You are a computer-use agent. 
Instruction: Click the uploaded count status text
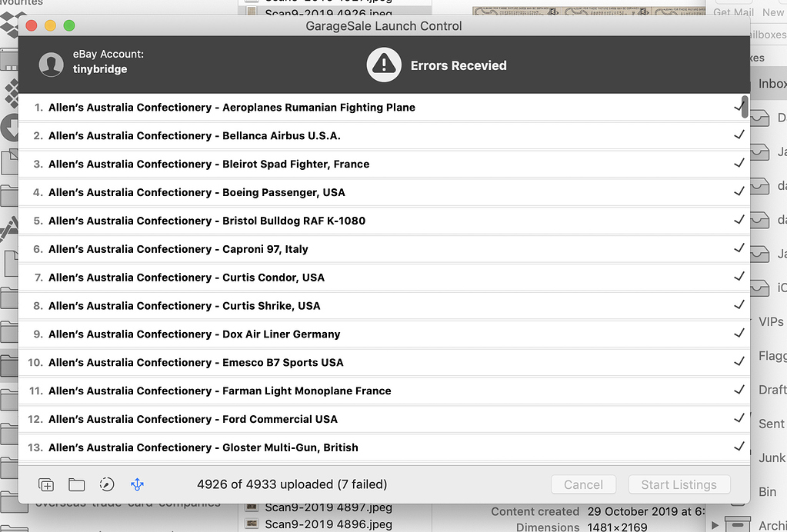click(x=292, y=484)
